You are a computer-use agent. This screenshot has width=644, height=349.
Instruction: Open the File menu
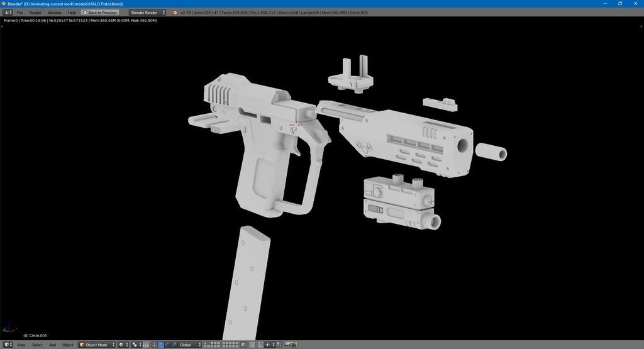click(x=19, y=13)
